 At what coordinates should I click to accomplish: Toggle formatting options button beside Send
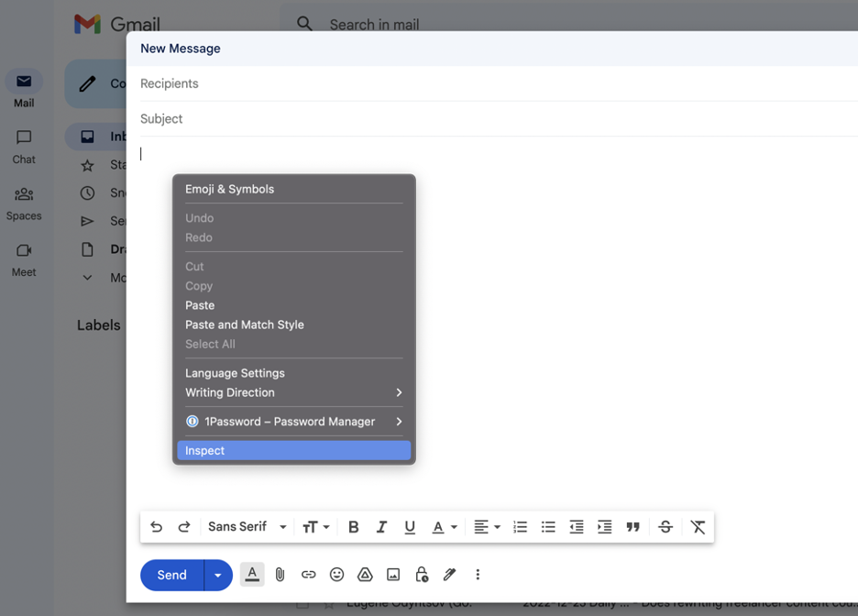tap(252, 575)
